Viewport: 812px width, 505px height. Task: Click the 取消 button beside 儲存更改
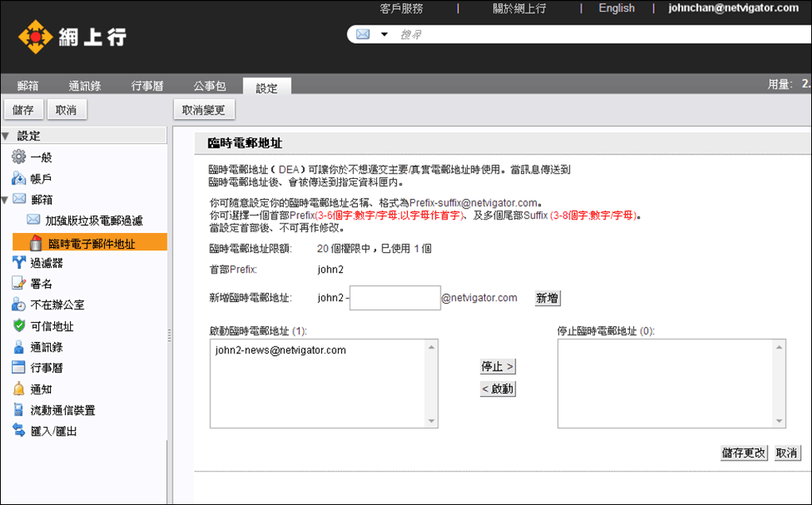(787, 453)
